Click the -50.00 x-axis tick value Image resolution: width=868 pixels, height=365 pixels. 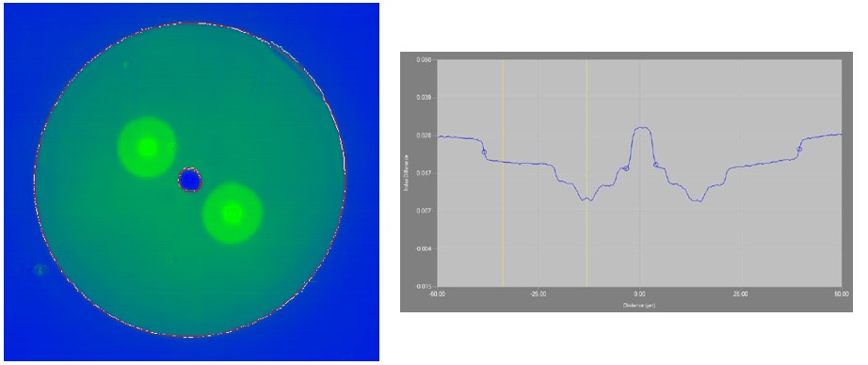point(438,294)
